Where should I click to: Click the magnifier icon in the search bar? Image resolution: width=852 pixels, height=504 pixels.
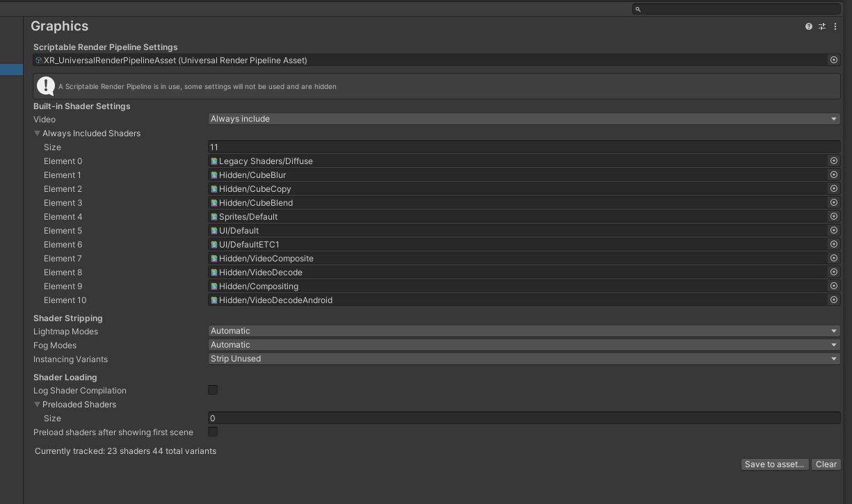click(x=638, y=9)
